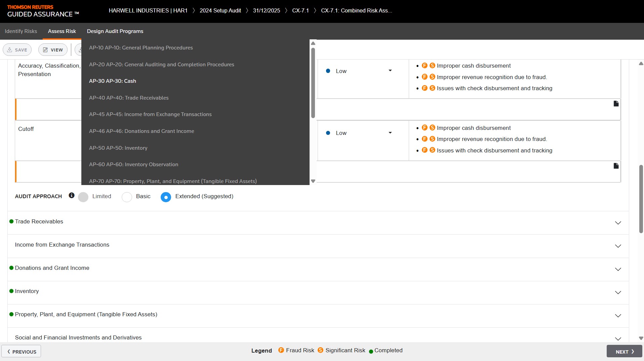The height and width of the screenshot is (361, 644).
Task: Select the Limited audit approach option
Action: (83, 197)
